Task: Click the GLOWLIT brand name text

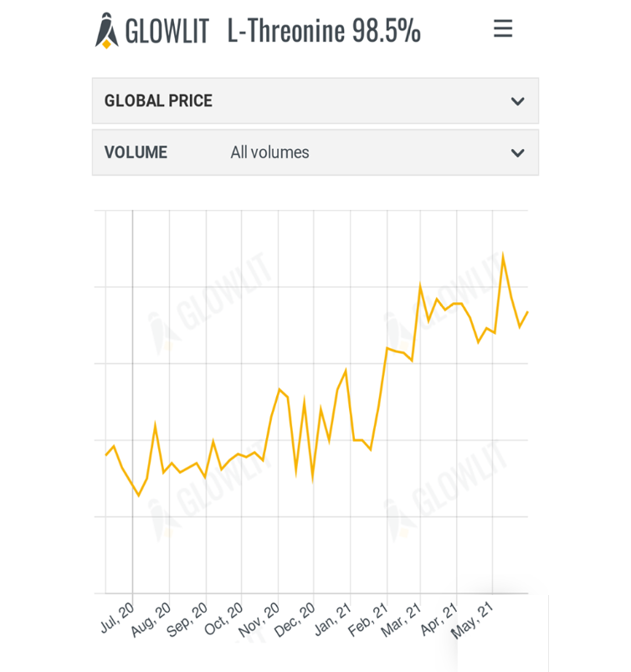Action: (167, 31)
